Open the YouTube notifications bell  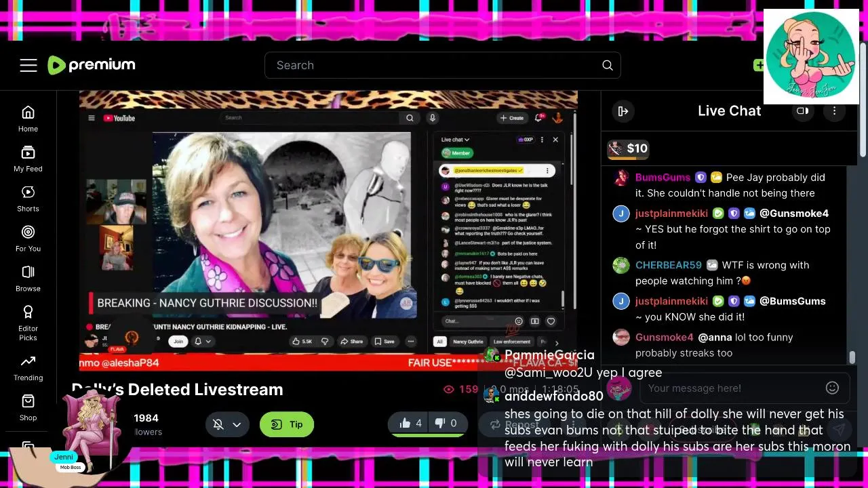tap(539, 118)
